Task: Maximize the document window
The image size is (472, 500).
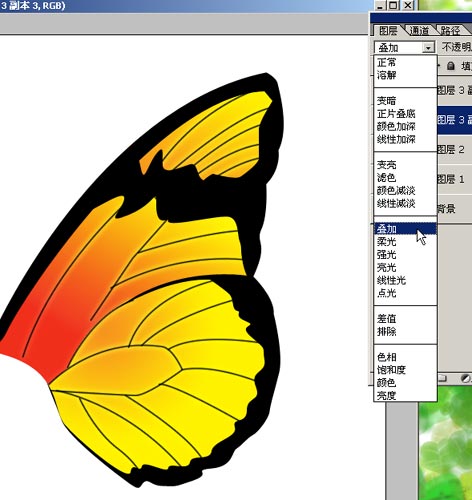Action: click(x=394, y=5)
